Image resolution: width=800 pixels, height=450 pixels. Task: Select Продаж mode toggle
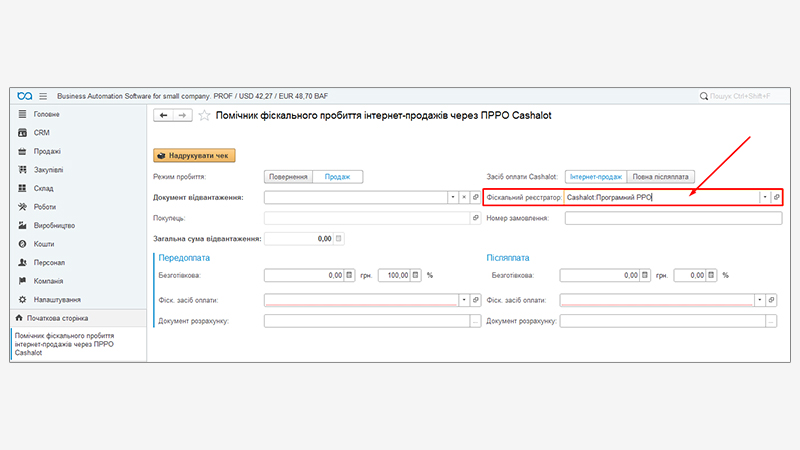[337, 176]
